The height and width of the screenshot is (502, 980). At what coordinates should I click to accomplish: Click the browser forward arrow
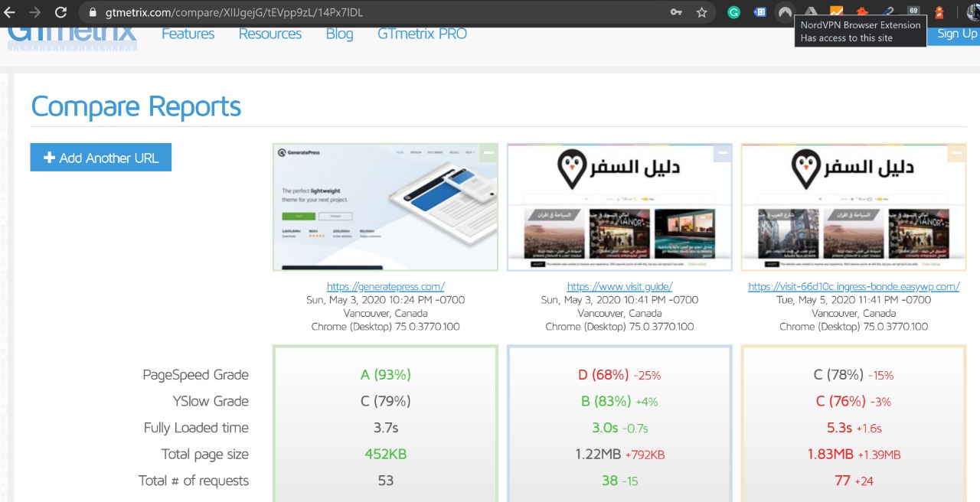[x=35, y=12]
